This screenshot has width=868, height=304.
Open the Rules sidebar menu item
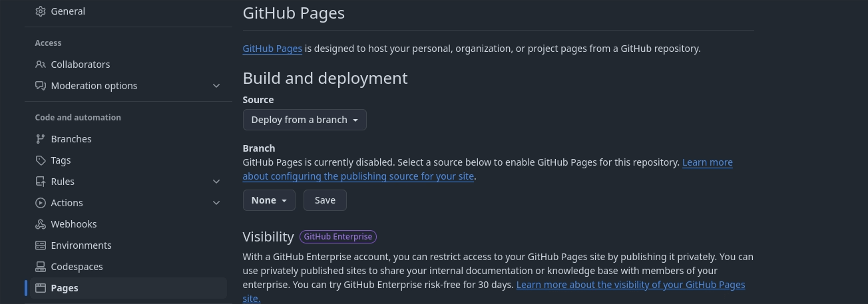[128, 182]
